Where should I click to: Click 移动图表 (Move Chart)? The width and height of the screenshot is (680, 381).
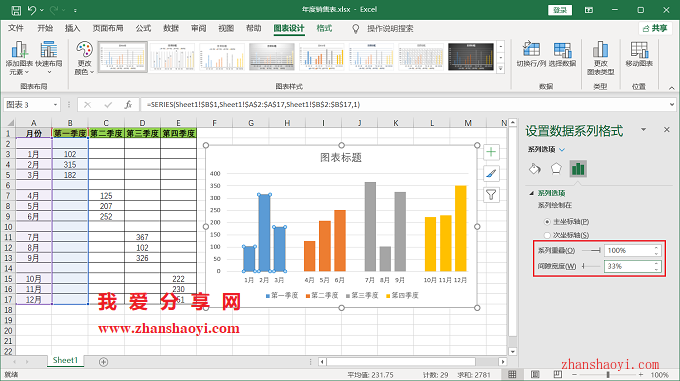(x=639, y=55)
